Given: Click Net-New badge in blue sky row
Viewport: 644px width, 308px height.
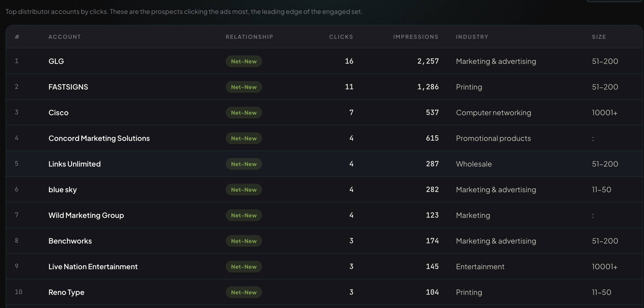Looking at the screenshot, I should tap(244, 190).
